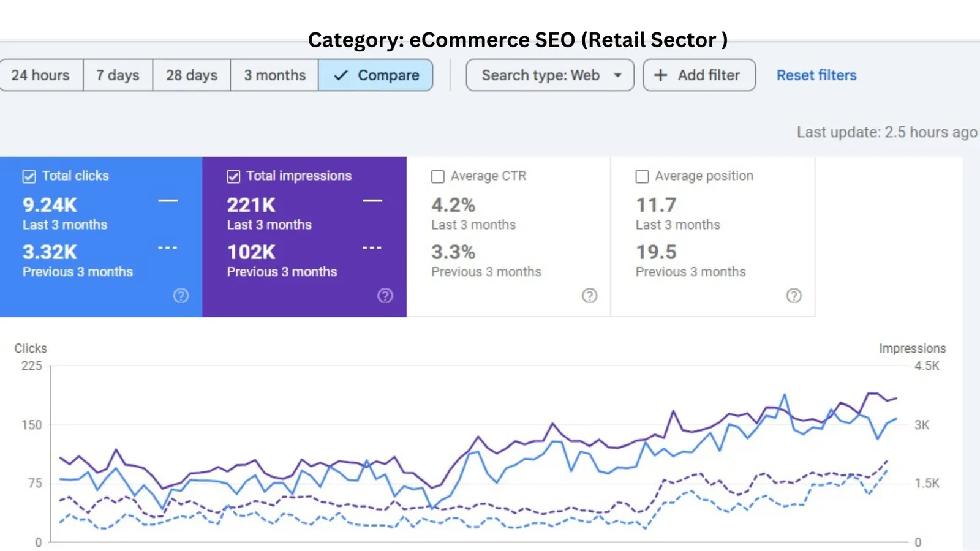This screenshot has height=551, width=980.
Task: Click the 225 clicks axis value
Action: pos(32,366)
